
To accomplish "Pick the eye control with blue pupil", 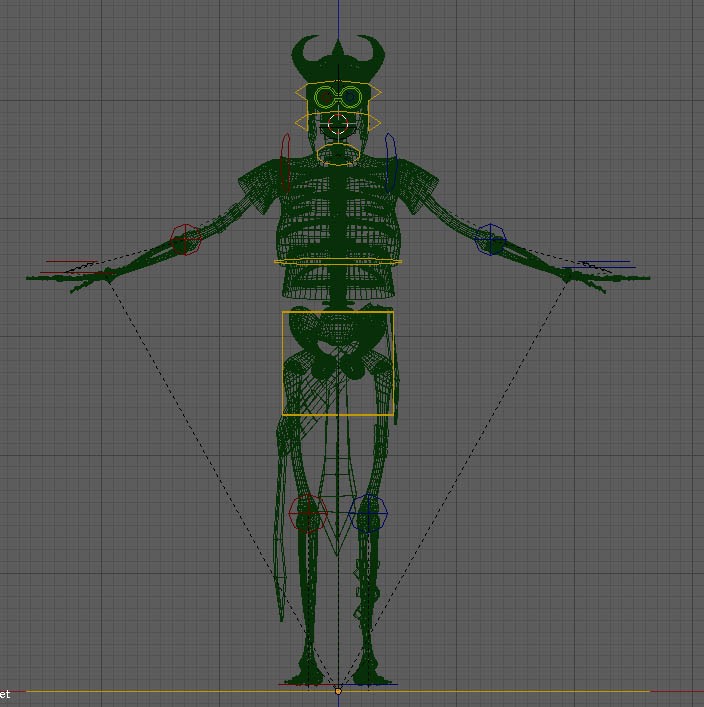I will coord(351,97).
